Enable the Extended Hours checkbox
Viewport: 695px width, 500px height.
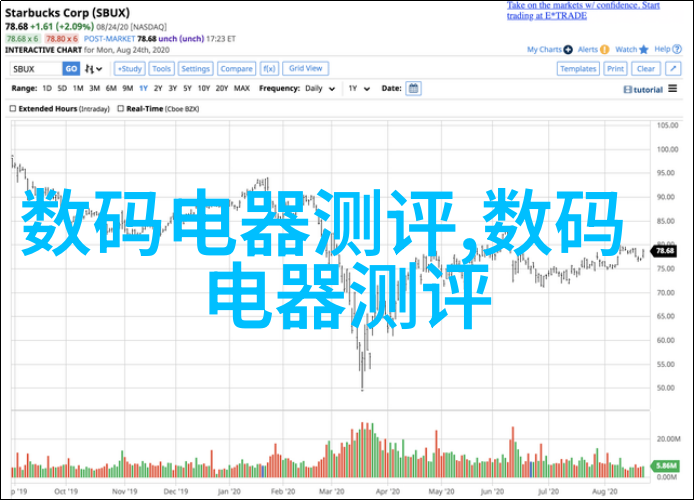pyautogui.click(x=13, y=109)
